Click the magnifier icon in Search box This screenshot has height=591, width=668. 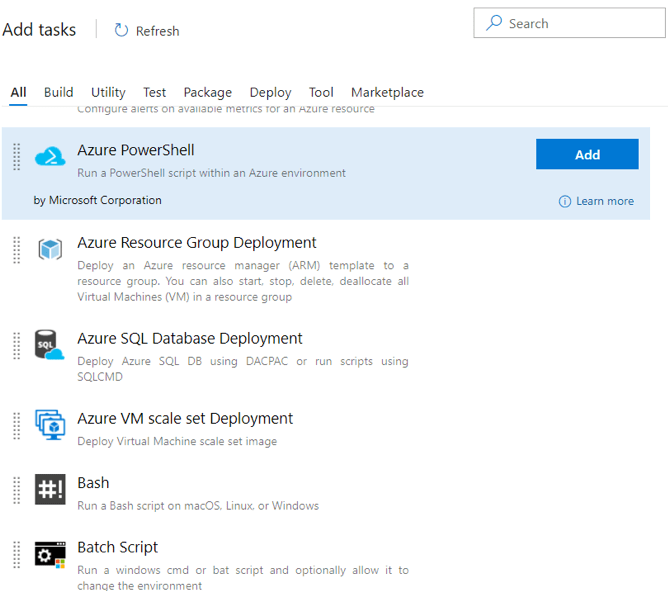coord(494,23)
